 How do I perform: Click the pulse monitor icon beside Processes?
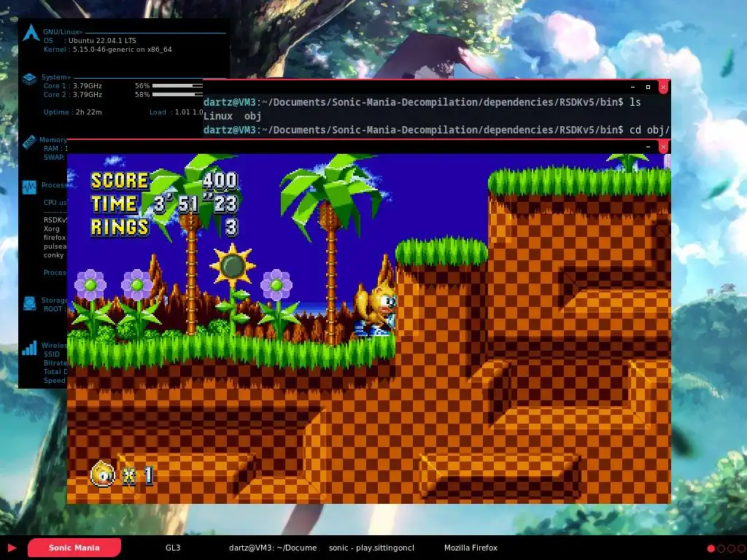[29, 187]
